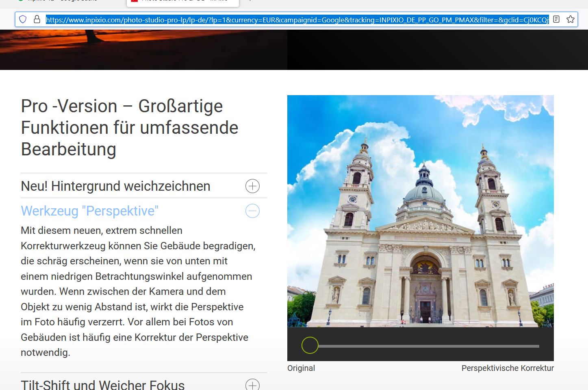
Task: Collapse 'Werkzeug Perspektive' using minus icon
Action: pyautogui.click(x=252, y=211)
